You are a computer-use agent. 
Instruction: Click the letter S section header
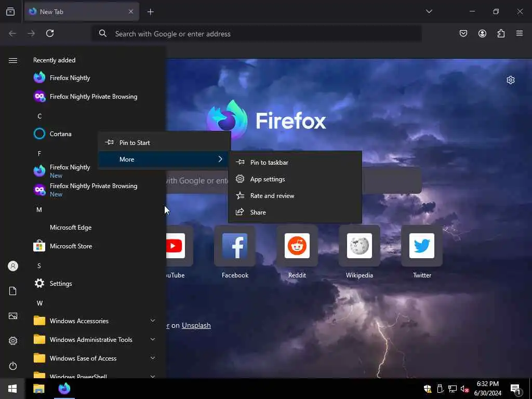point(39,265)
